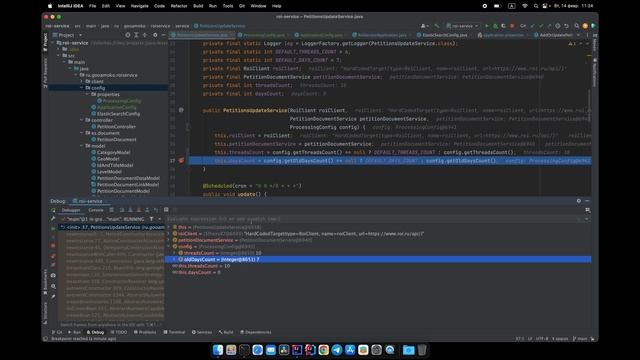Collapse the controller package node
The height and width of the screenshot is (360, 640).
(82, 120)
